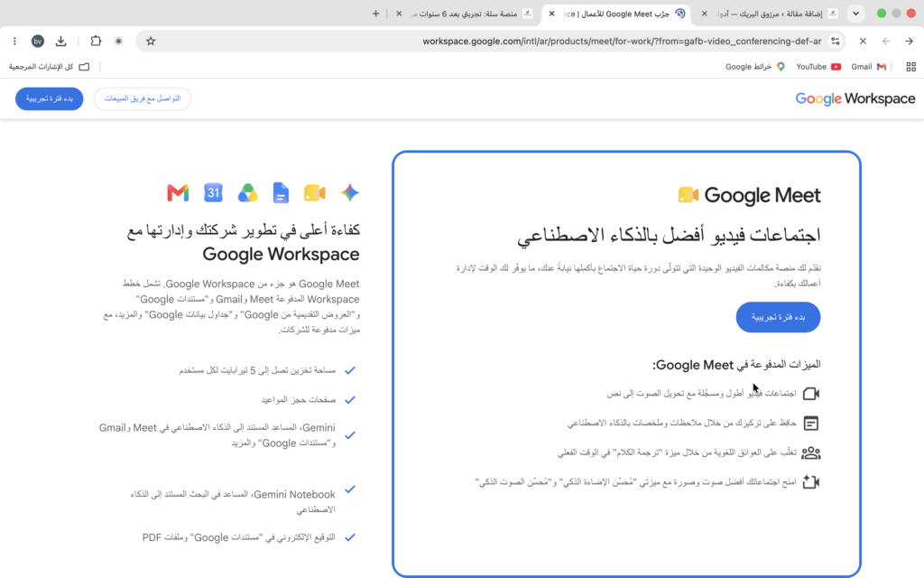924x578 pixels.
Task: Open the extensions puzzle icon
Action: (96, 42)
